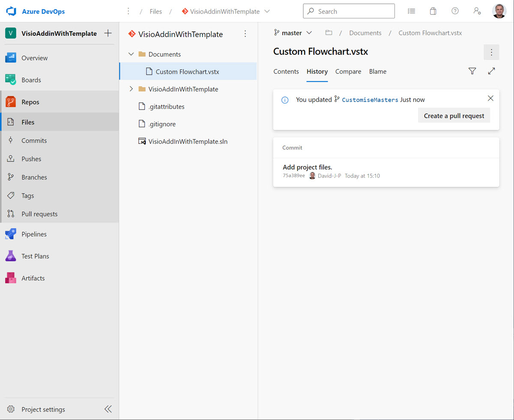This screenshot has height=420, width=514.
Task: Click the VisioAddinWithTemplate project title
Action: [x=59, y=33]
